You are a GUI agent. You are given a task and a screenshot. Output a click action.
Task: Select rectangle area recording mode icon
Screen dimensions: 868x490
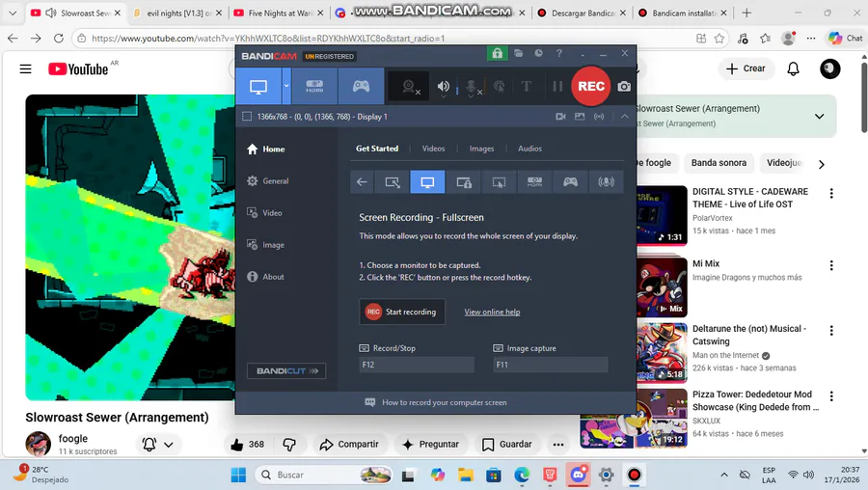[x=392, y=182]
